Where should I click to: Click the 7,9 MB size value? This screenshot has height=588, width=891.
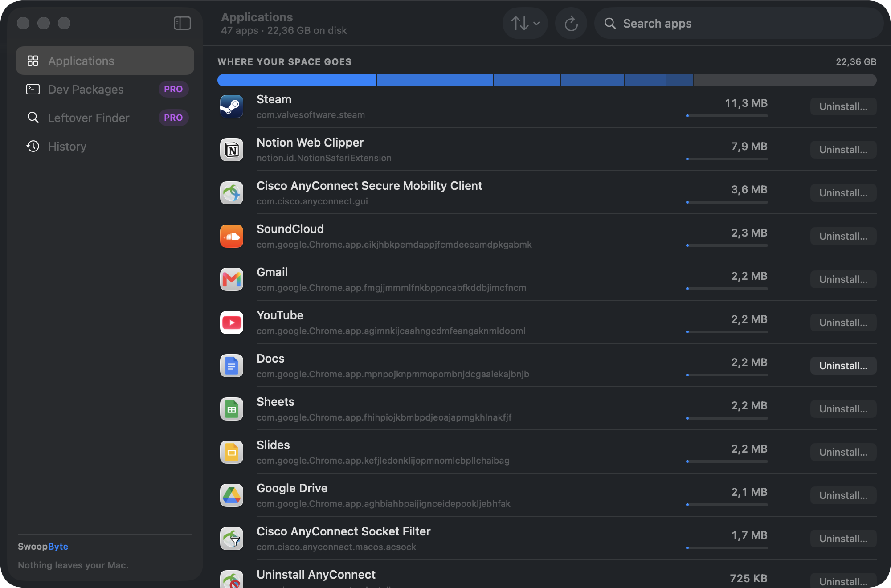coord(749,147)
